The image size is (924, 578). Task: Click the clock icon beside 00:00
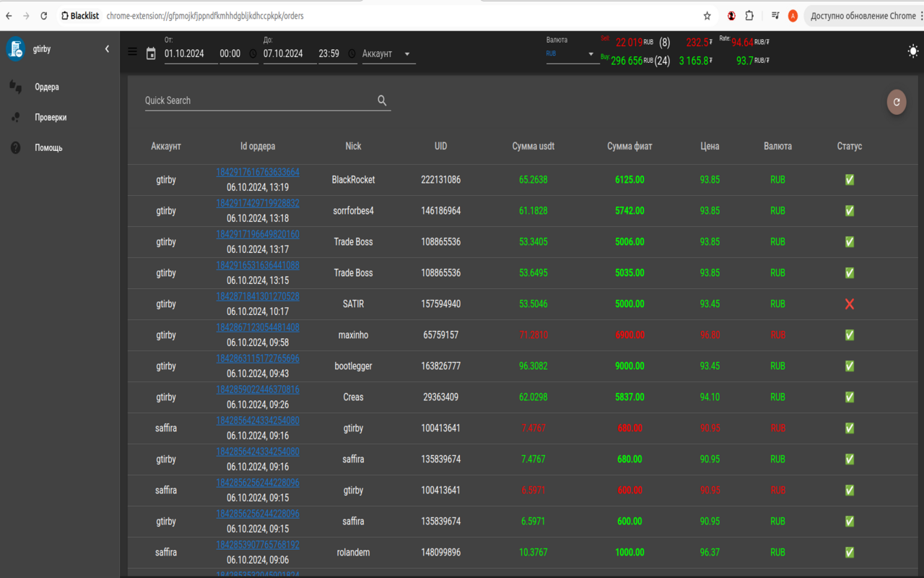[x=253, y=53]
